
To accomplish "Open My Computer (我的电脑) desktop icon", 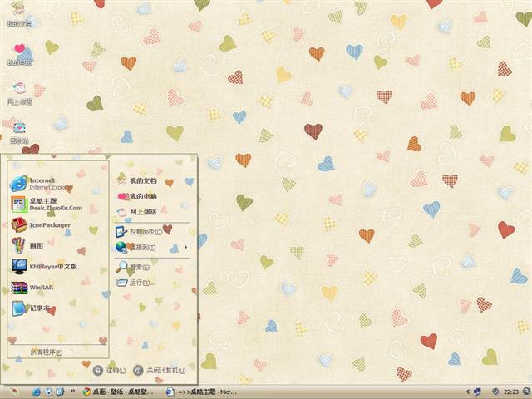I will tap(20, 54).
